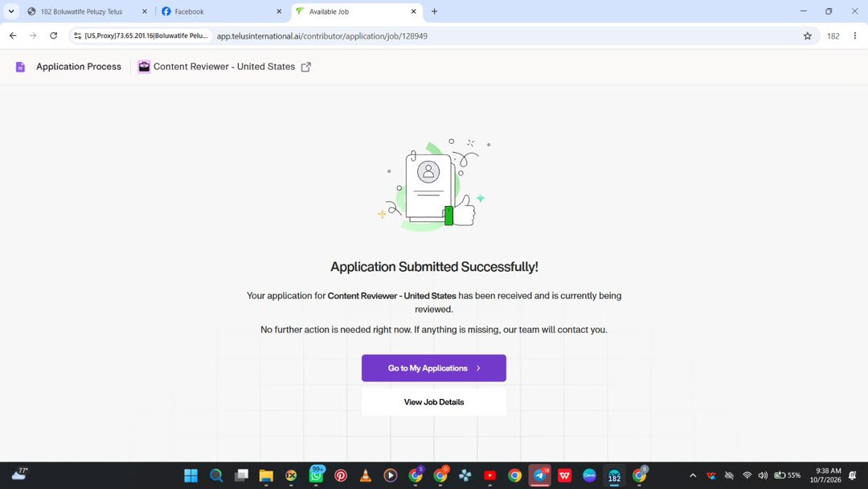The width and height of the screenshot is (868, 489).
Task: Open WhatsApp from the taskbar
Action: pyautogui.click(x=316, y=475)
